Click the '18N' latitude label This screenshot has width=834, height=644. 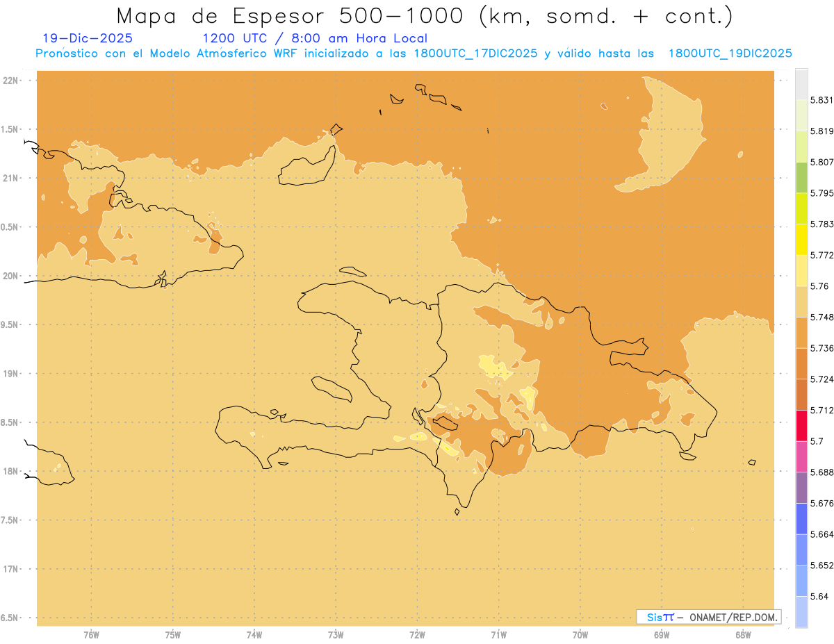(10, 472)
